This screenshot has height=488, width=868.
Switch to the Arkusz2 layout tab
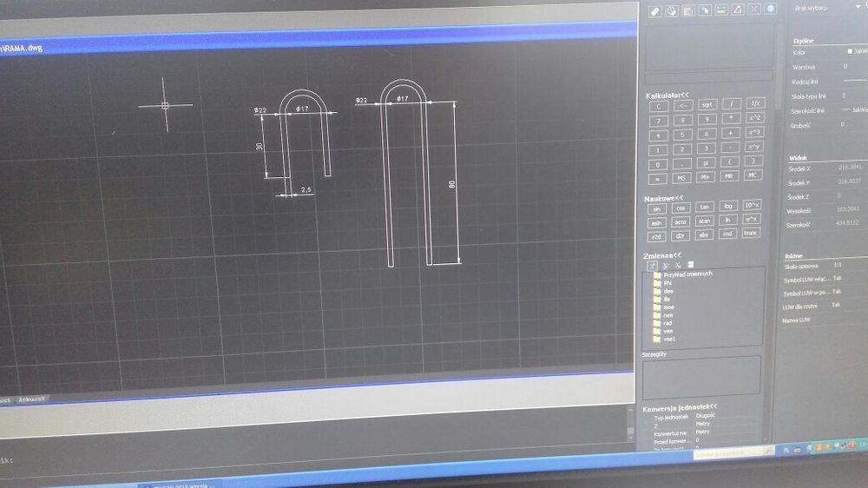(x=30, y=399)
